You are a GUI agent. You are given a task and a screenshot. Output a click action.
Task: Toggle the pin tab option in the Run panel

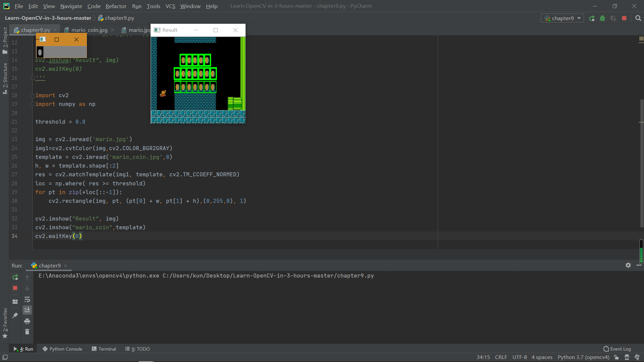coord(15,315)
